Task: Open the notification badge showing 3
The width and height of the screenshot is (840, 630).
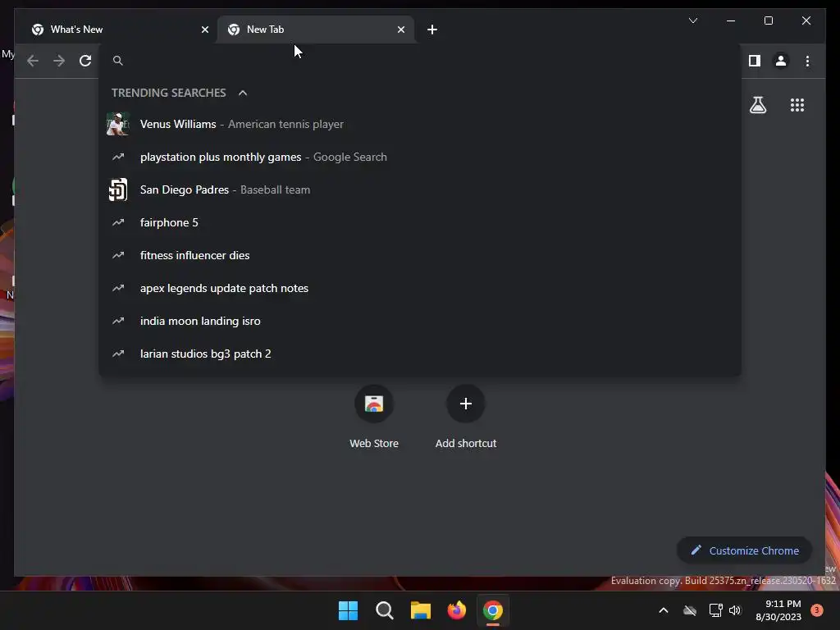Action: [x=817, y=610]
